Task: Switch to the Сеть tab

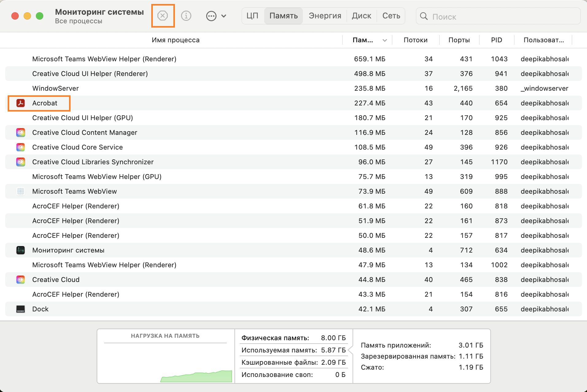Action: pyautogui.click(x=391, y=16)
